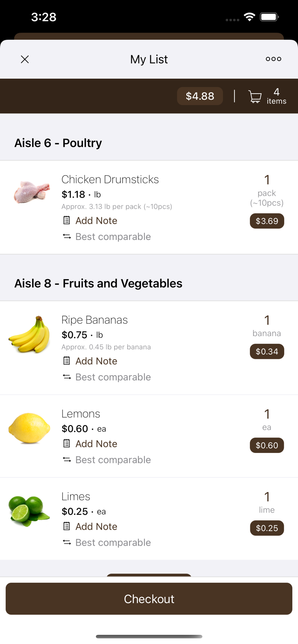Screen dimensions: 298x644
Task: Tap the $4.88 total price badge
Action: 200,96
